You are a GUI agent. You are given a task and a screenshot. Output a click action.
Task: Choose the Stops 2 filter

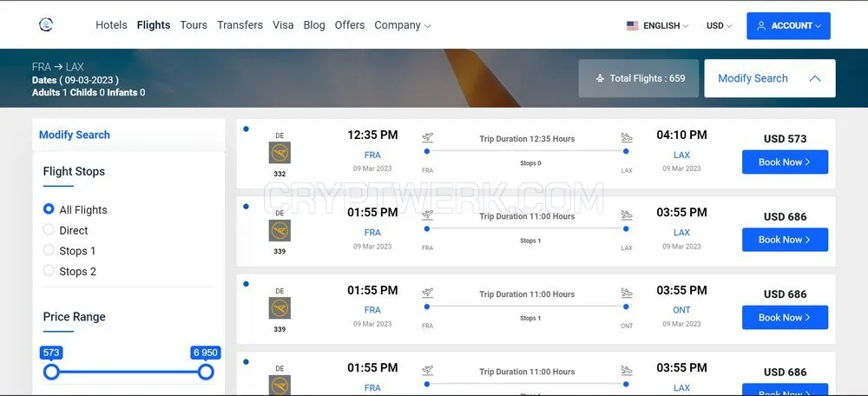[x=49, y=270]
